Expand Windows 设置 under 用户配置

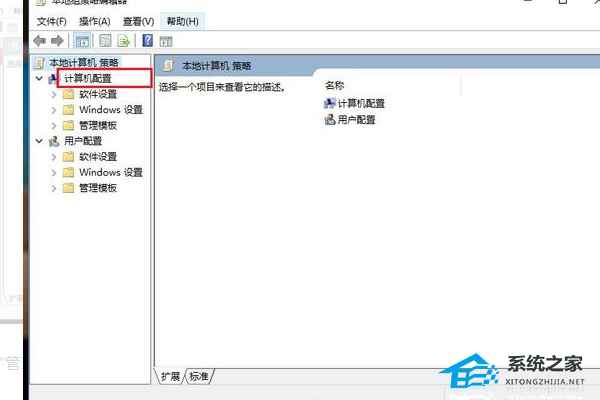[54, 173]
